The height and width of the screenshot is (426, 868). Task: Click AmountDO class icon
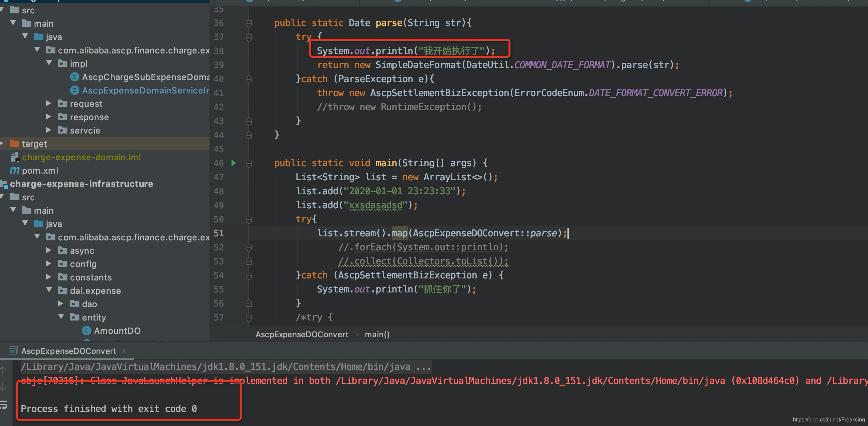[x=87, y=331]
